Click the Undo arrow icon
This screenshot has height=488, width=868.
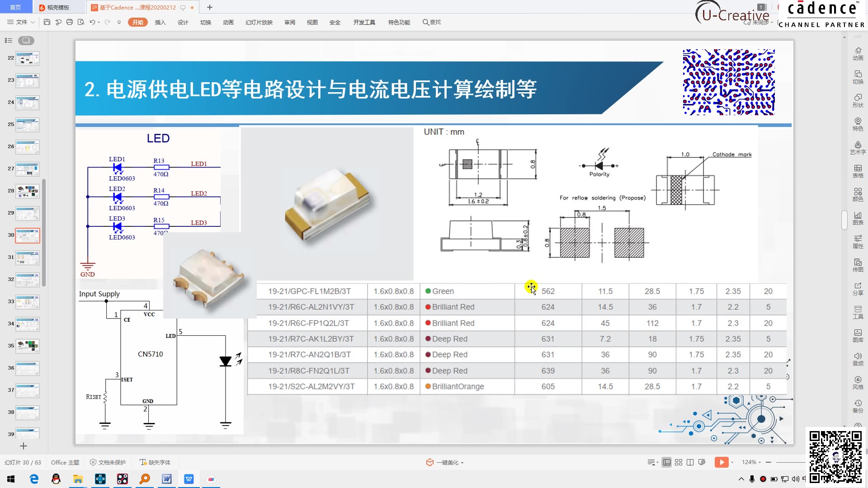click(92, 22)
